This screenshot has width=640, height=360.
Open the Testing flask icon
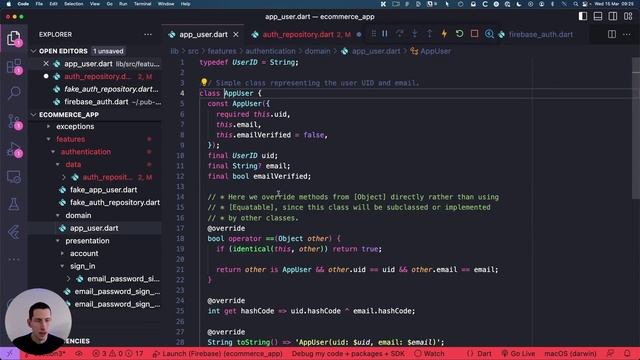click(14, 204)
